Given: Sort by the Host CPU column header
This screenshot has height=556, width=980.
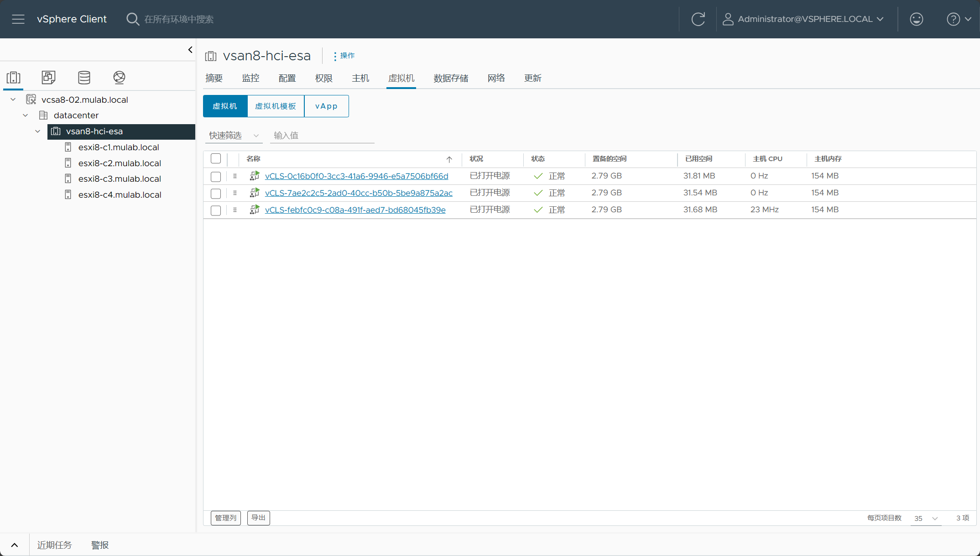Looking at the screenshot, I should [x=767, y=159].
